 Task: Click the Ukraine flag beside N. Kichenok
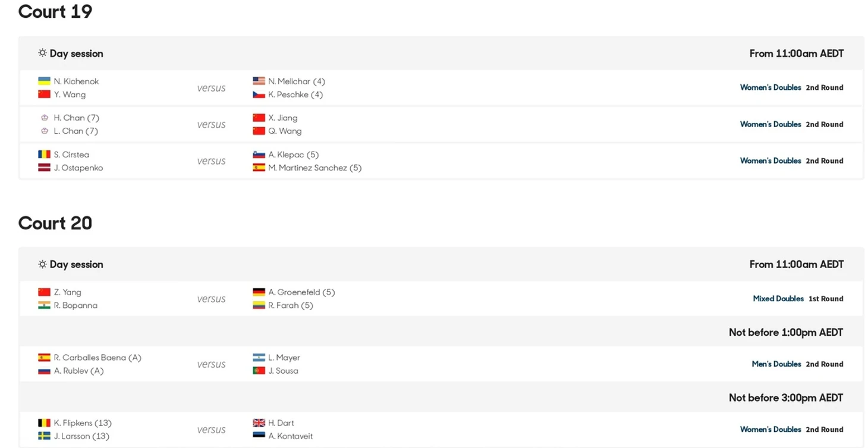pos(44,81)
